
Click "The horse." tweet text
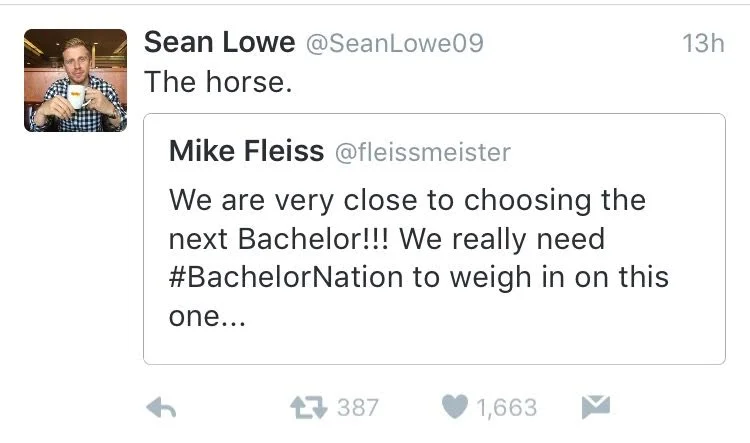(219, 82)
